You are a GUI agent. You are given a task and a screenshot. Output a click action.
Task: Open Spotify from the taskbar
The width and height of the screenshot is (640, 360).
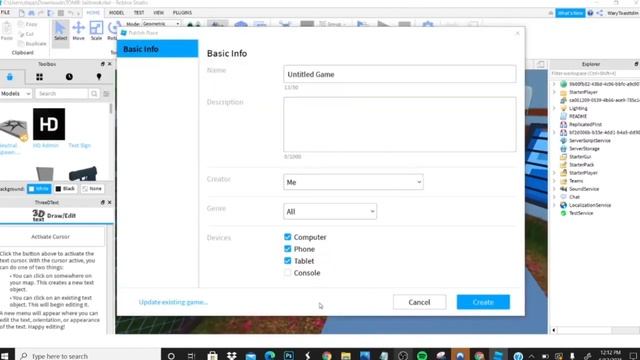coord(422,356)
